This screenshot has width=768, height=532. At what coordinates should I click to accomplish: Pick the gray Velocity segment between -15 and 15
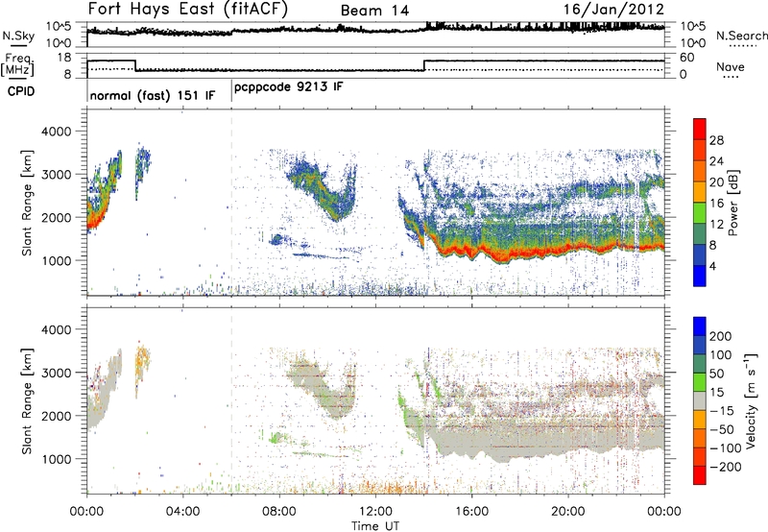tap(700, 400)
